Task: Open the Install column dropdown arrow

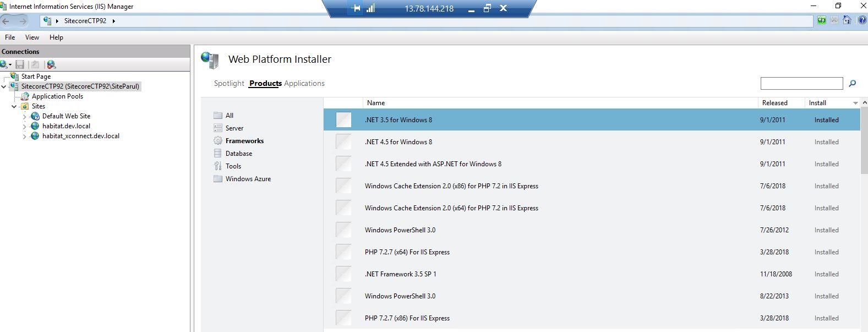Action: pos(855,103)
